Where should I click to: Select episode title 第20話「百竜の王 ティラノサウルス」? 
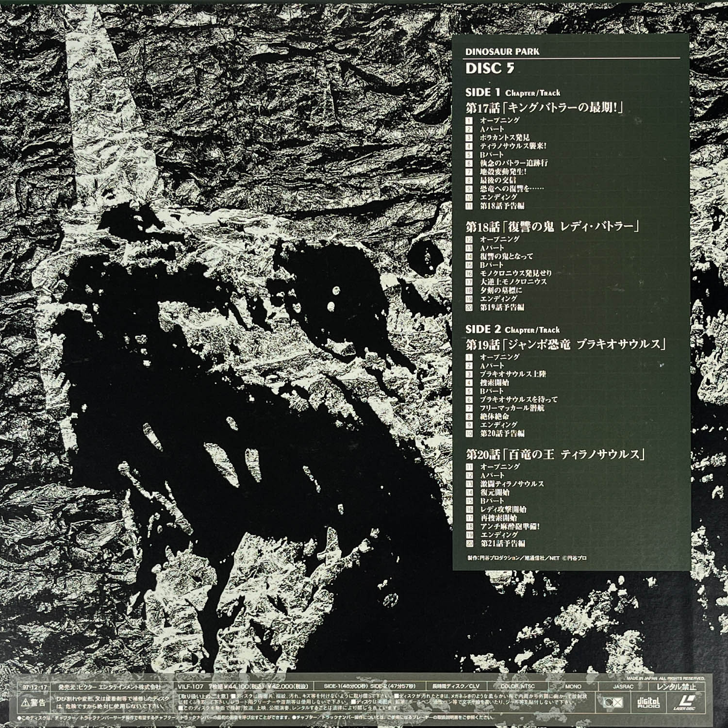point(555,454)
